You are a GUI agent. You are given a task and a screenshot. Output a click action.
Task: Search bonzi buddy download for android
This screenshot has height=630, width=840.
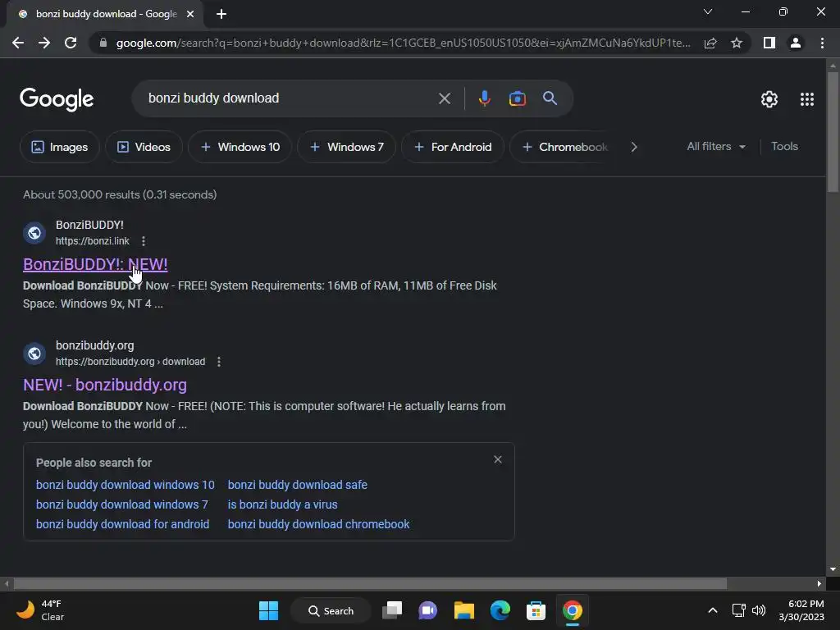point(123,524)
